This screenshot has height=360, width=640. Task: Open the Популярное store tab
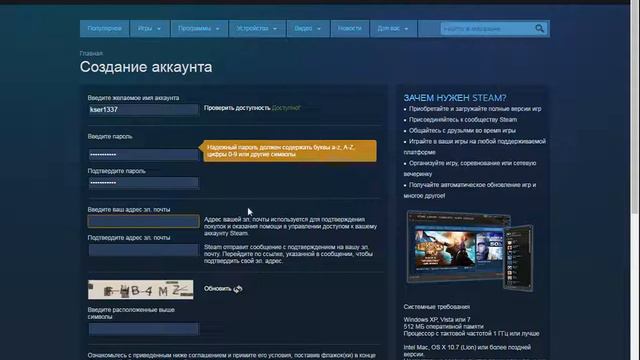tap(104, 29)
